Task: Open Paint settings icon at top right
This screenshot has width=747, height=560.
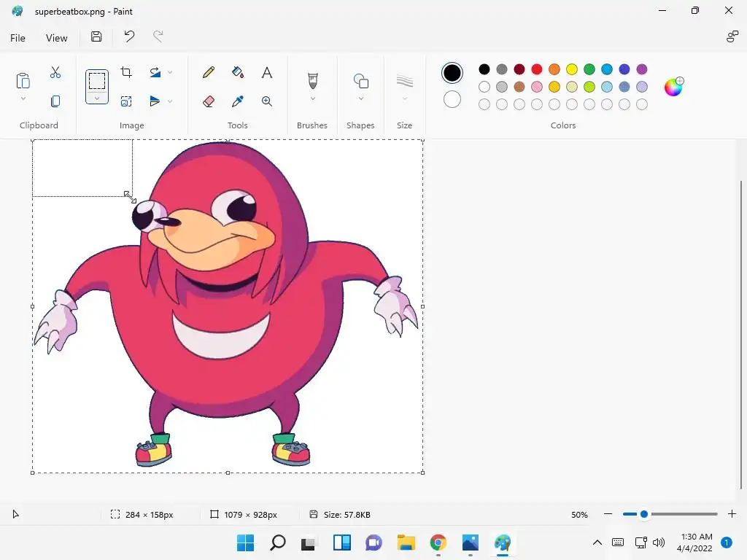Action: tap(732, 36)
